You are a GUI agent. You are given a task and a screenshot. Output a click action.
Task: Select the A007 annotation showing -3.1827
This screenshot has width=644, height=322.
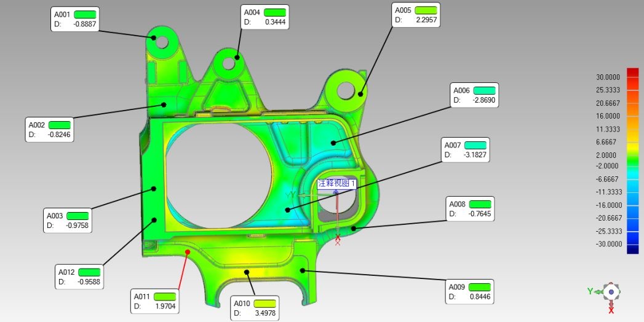pyautogui.click(x=466, y=150)
